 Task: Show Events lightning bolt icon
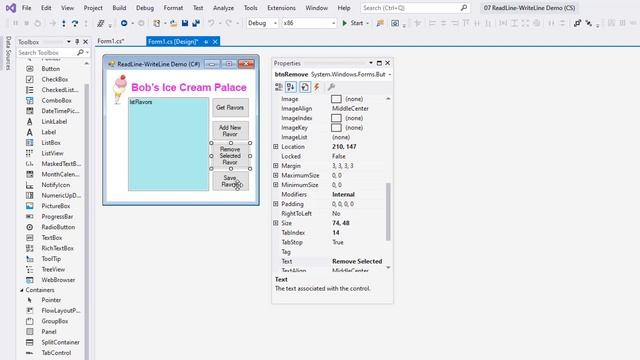point(317,87)
